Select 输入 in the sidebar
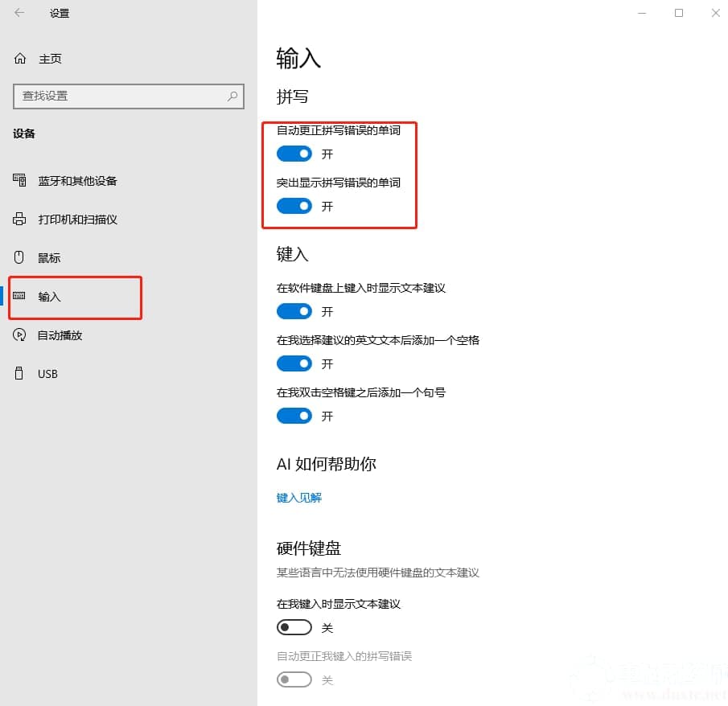 pyautogui.click(x=49, y=297)
